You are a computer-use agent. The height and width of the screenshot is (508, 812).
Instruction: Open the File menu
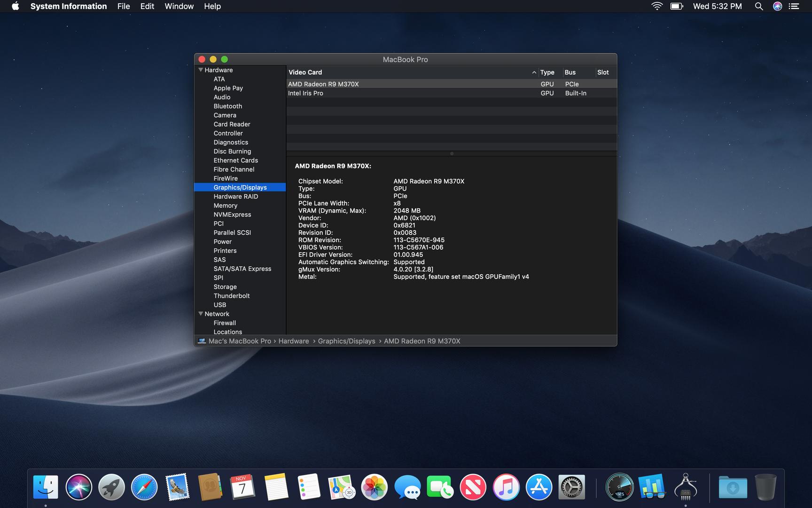coord(124,6)
